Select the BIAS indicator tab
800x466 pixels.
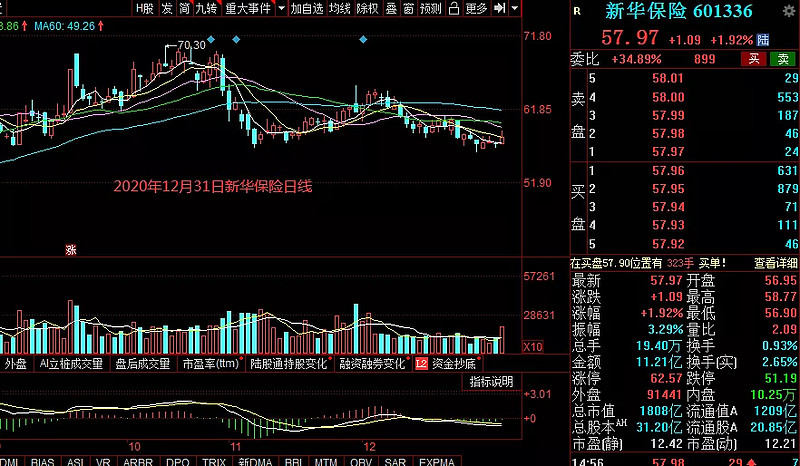click(43, 461)
